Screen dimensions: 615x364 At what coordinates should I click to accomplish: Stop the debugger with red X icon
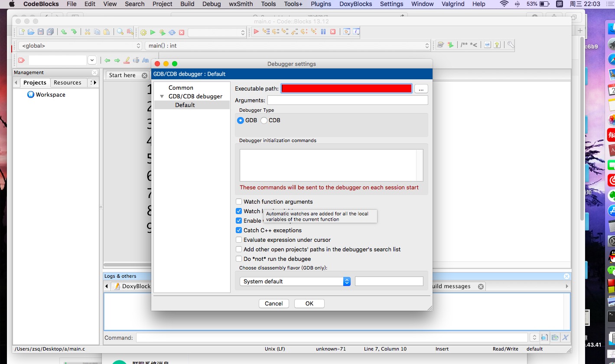(x=333, y=32)
